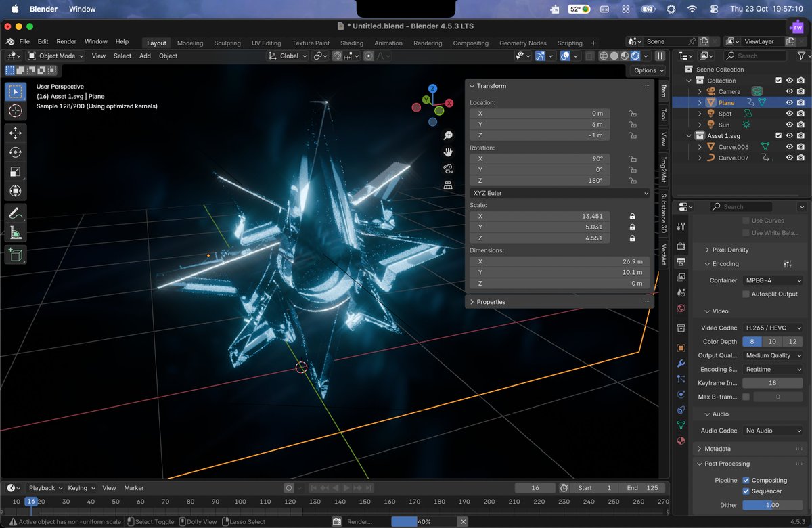The width and height of the screenshot is (812, 528).
Task: Select the Add Cube tool
Action: [16, 255]
